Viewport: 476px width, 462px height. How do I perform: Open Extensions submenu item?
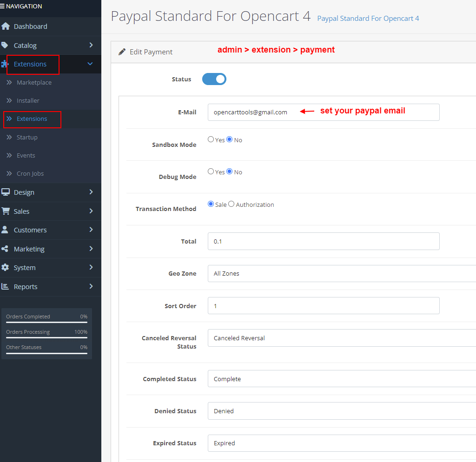[x=50, y=119]
